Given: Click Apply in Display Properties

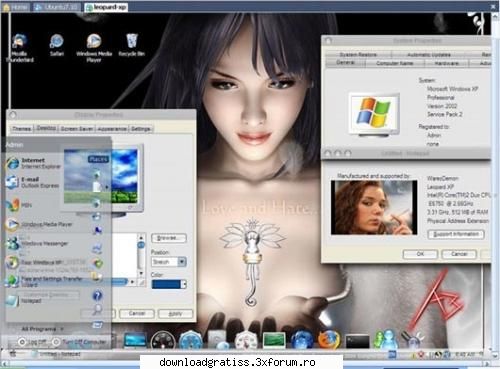Looking at the screenshot, I should [175, 314].
